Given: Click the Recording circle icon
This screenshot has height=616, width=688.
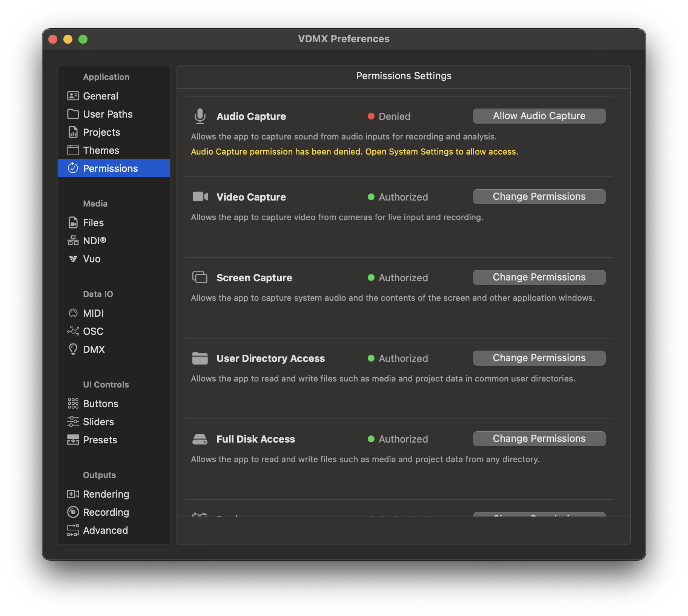Looking at the screenshot, I should (x=73, y=512).
